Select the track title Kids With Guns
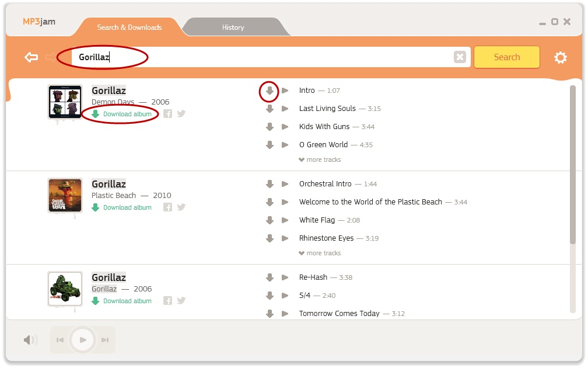 (x=324, y=127)
